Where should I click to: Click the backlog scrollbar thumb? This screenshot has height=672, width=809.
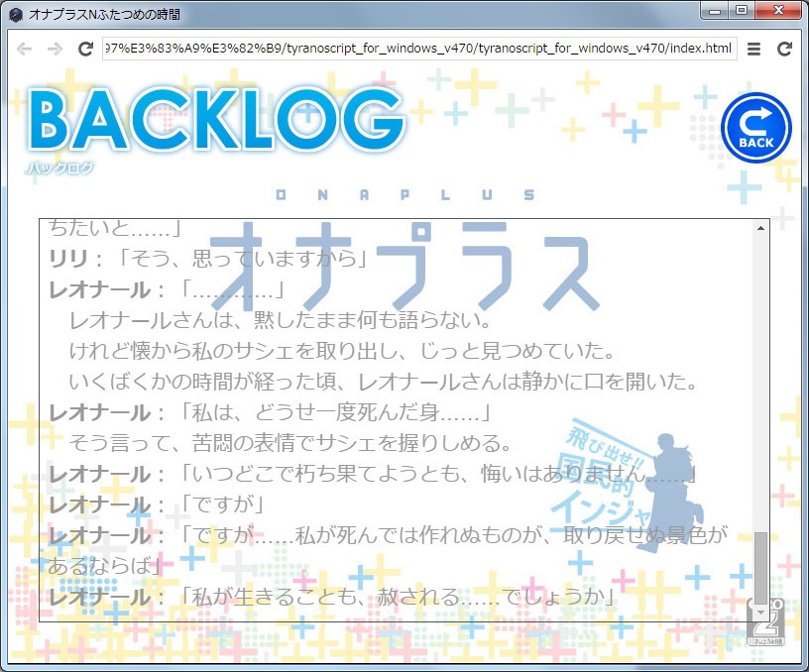tap(760, 567)
